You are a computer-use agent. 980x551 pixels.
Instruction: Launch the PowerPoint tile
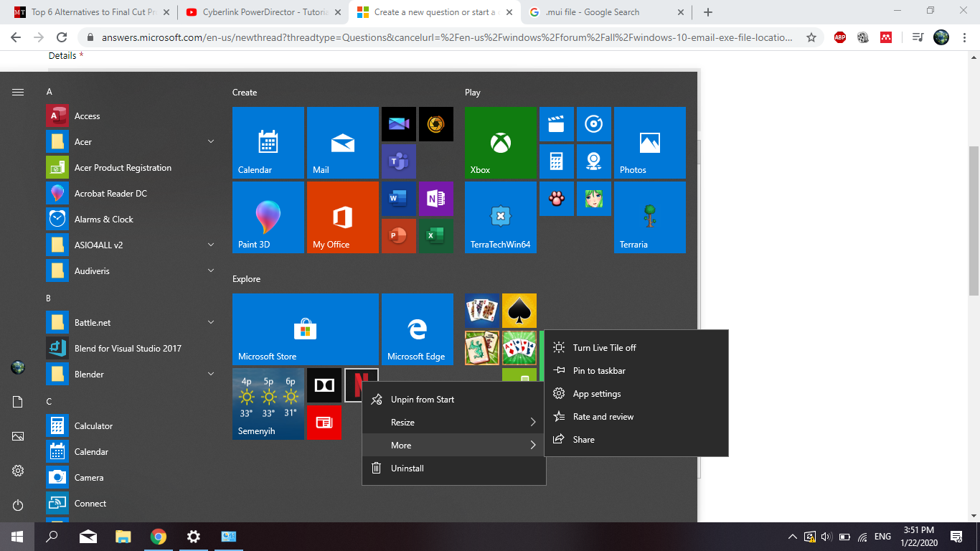(x=398, y=236)
